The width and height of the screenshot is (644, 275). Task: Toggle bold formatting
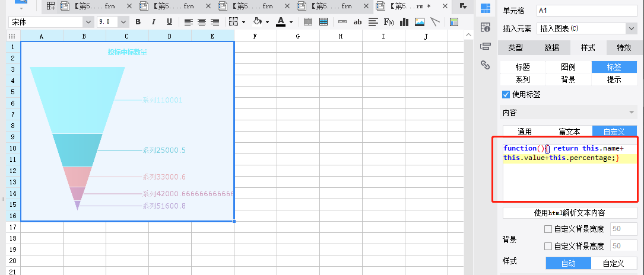point(138,22)
